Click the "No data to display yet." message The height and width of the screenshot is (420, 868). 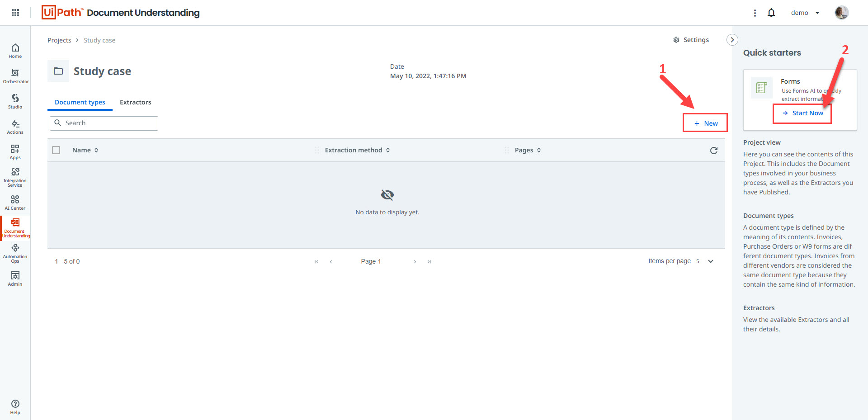387,212
